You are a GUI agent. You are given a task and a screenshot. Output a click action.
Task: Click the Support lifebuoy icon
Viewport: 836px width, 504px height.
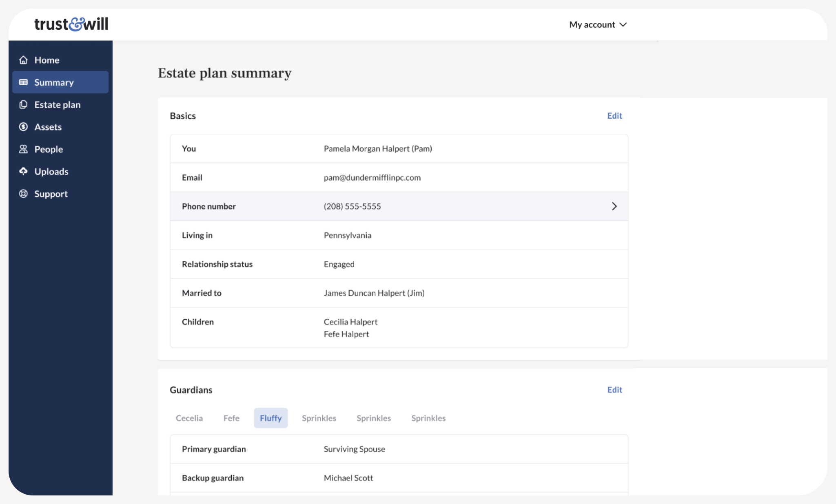click(24, 194)
